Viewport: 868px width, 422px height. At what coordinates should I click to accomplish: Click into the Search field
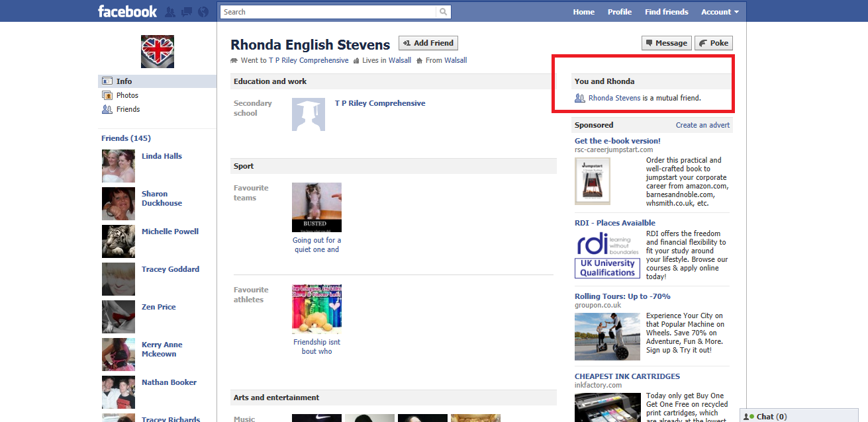[x=328, y=12]
